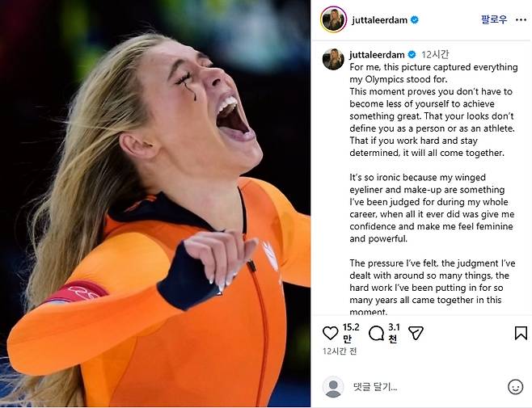This screenshot has height=408, width=532.
Task: Click the header profile avatar with story ring
Action: point(333,19)
